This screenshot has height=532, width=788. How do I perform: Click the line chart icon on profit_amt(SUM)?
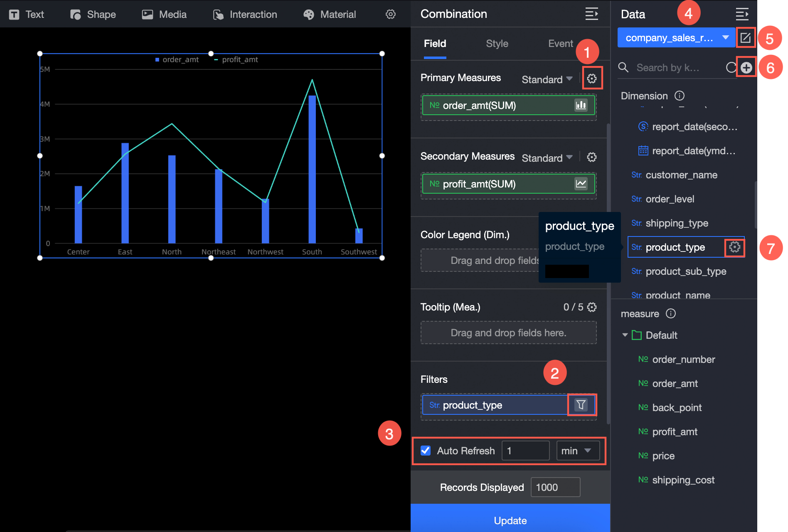581,184
